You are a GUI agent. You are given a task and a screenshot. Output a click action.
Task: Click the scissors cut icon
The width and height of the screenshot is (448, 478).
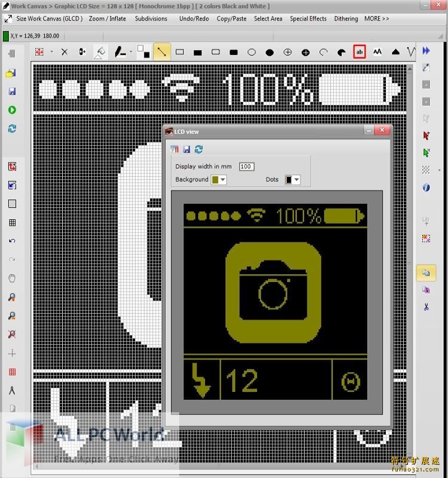pyautogui.click(x=426, y=307)
